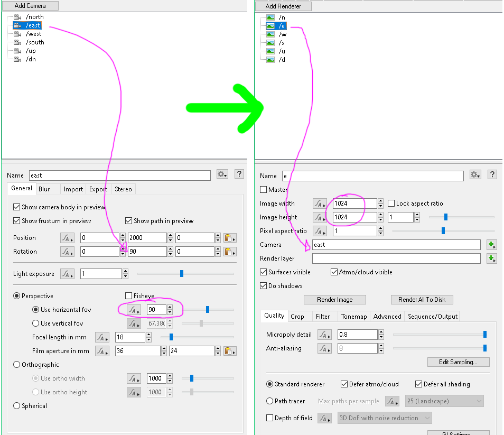Viewport: 504px width, 435px height.
Task: Enable the Fisheye checkbox
Action: [128, 296]
